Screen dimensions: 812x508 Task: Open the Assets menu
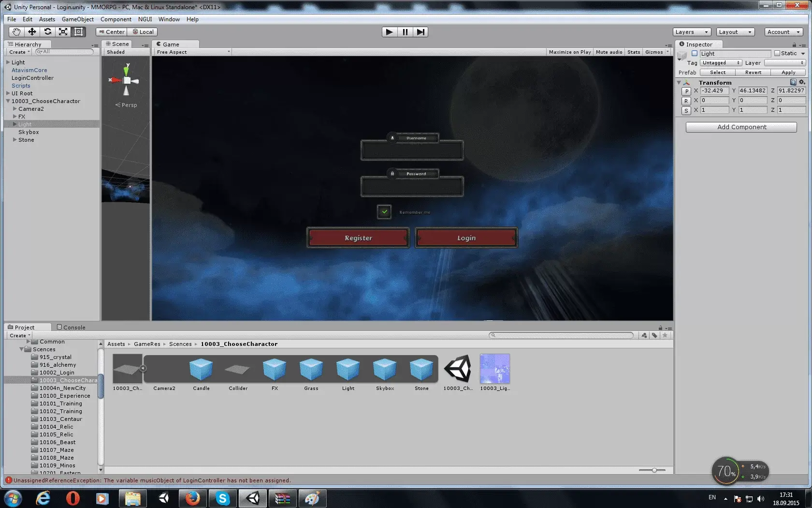pos(47,19)
